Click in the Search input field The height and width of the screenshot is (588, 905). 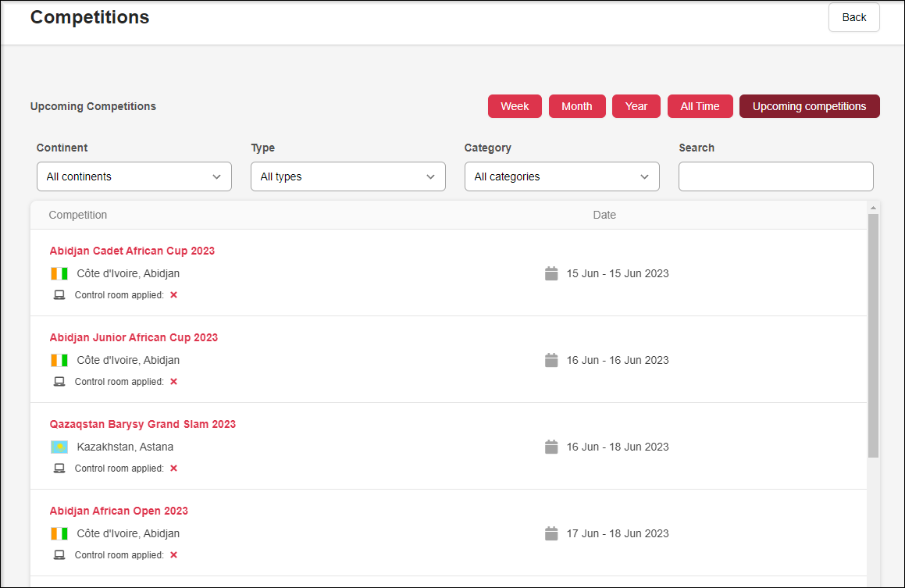click(775, 176)
